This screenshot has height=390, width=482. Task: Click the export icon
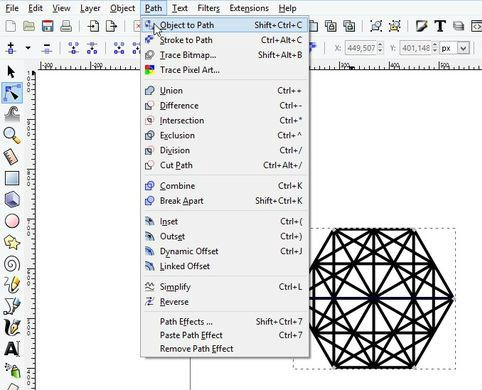pyautogui.click(x=111, y=26)
